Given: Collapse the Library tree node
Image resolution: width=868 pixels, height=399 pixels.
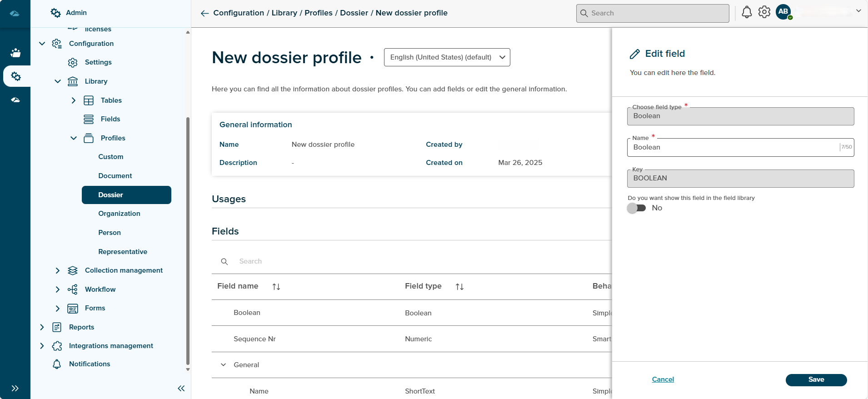Looking at the screenshot, I should (x=58, y=81).
